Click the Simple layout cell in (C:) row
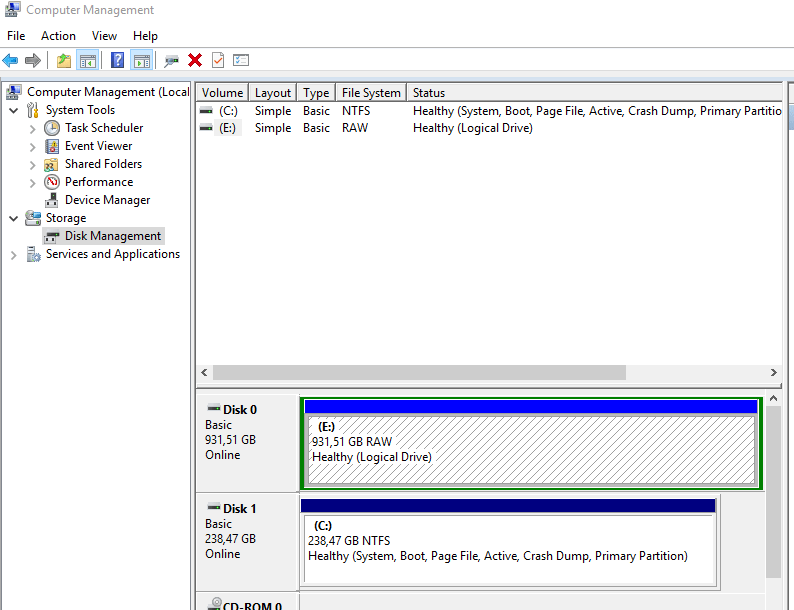The width and height of the screenshot is (794, 610). pyautogui.click(x=272, y=111)
